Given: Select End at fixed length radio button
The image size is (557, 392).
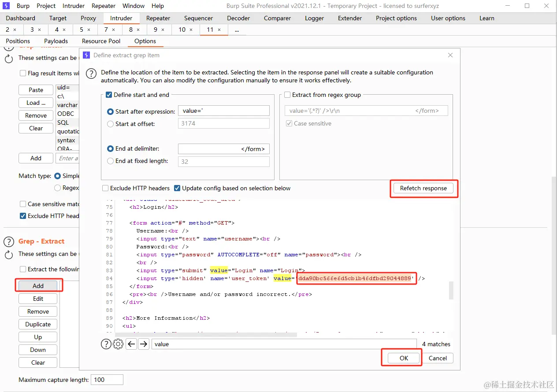Looking at the screenshot, I should (111, 161).
